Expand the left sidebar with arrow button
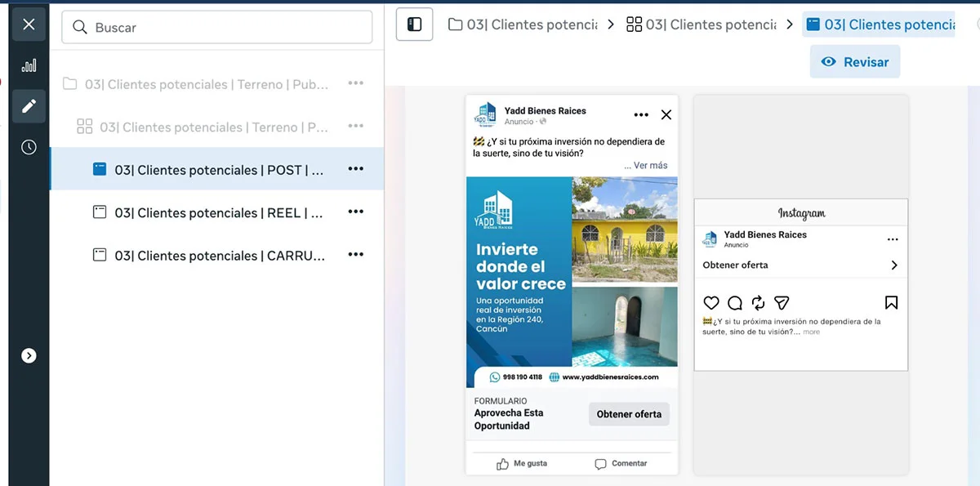Image resolution: width=980 pixels, height=486 pixels. [x=29, y=355]
